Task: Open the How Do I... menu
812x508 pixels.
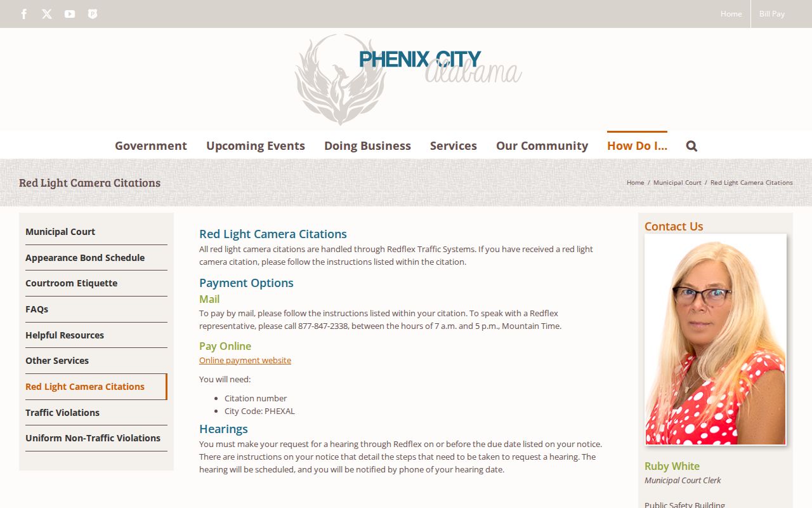Action: [x=637, y=145]
